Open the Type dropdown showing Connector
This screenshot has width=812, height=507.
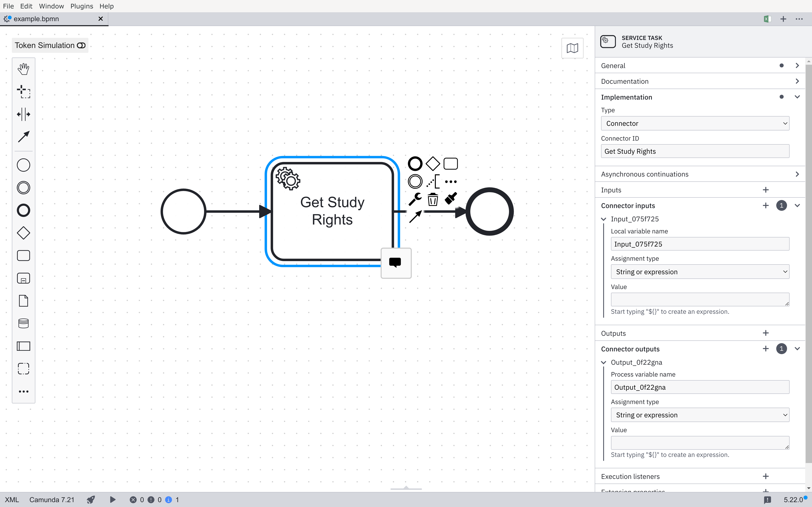pyautogui.click(x=695, y=123)
